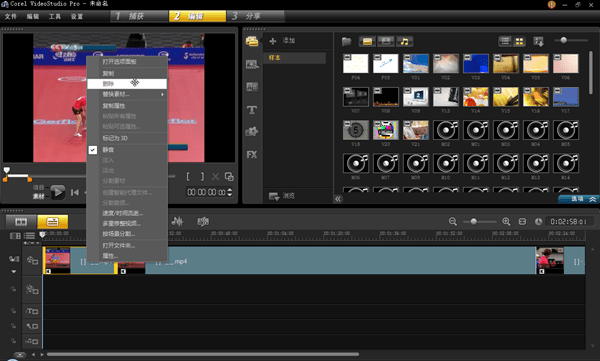Click the 添加 add folder button
This screenshot has height=361, width=600.
(x=282, y=41)
